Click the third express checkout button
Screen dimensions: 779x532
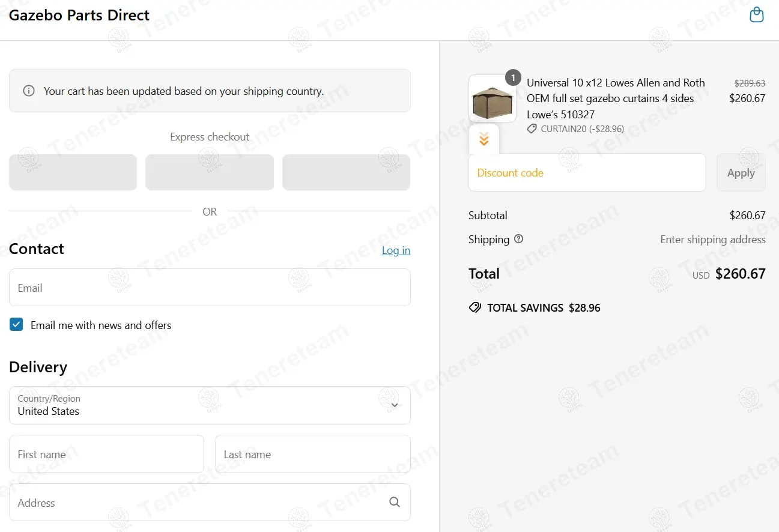point(347,172)
